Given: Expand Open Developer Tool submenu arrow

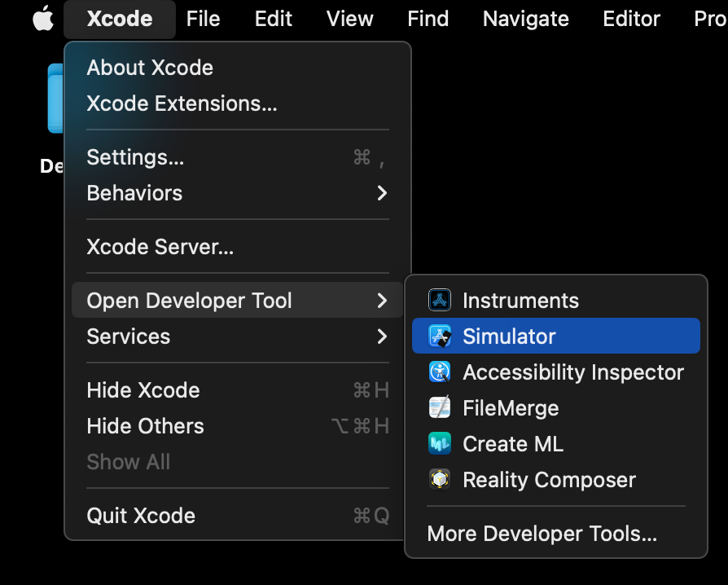Looking at the screenshot, I should (x=382, y=301).
